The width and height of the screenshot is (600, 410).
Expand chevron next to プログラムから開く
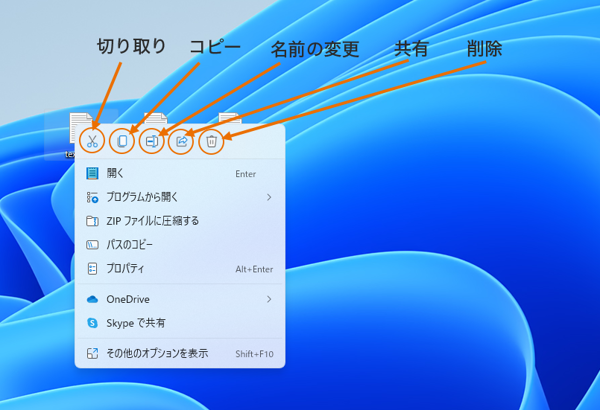pos(269,197)
